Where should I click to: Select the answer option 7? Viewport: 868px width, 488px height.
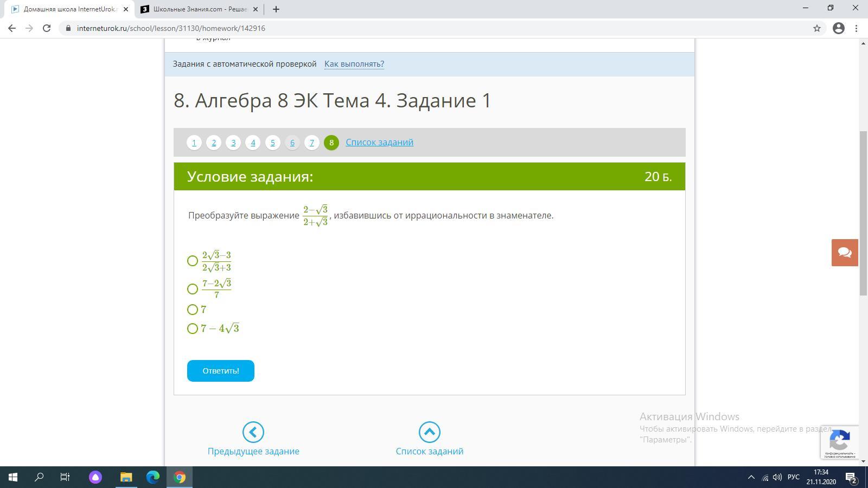coord(193,310)
